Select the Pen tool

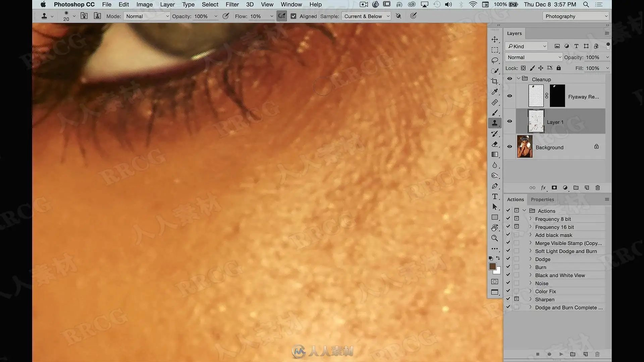[495, 186]
